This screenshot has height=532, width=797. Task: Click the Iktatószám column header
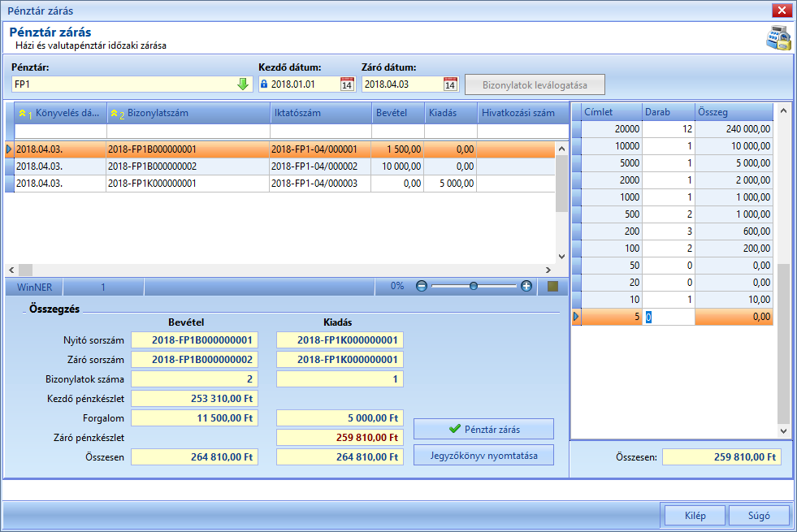[321, 113]
